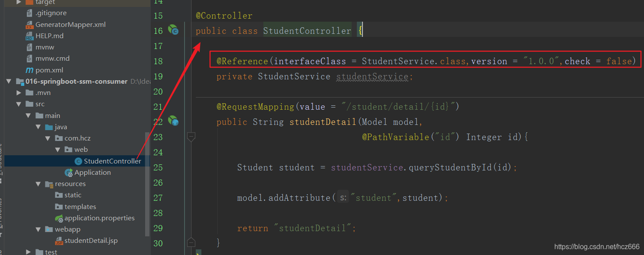This screenshot has width=644, height=255.
Task: Click line number 18 in the gutter
Action: pyautogui.click(x=158, y=61)
